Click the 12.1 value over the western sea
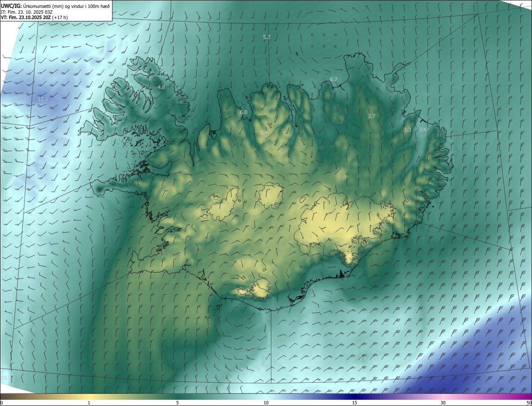The height and width of the screenshot is (406, 532). click(43, 99)
